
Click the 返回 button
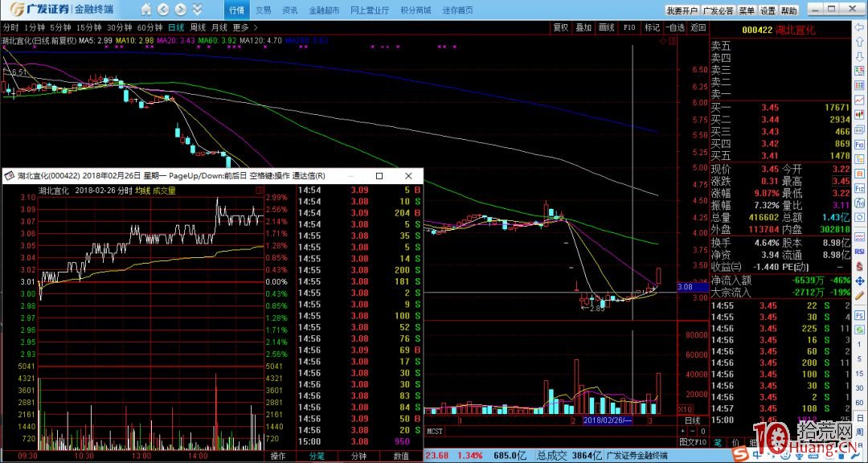[698, 27]
